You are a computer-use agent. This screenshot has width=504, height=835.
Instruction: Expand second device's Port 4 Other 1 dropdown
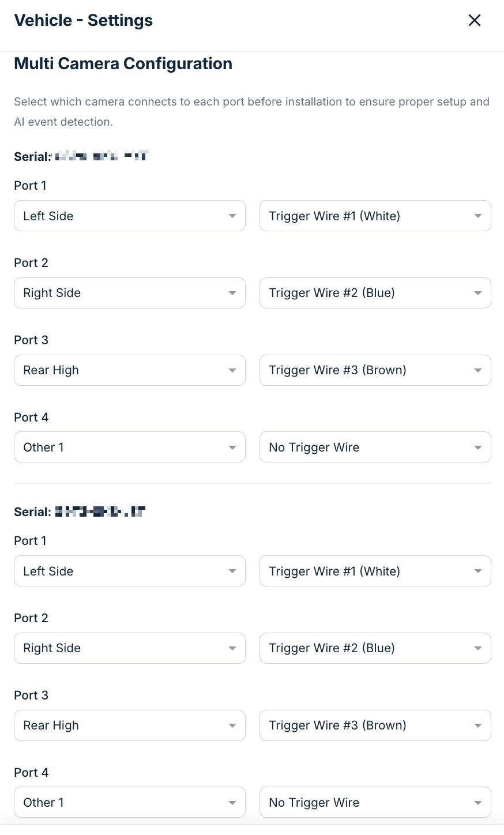[129, 803]
